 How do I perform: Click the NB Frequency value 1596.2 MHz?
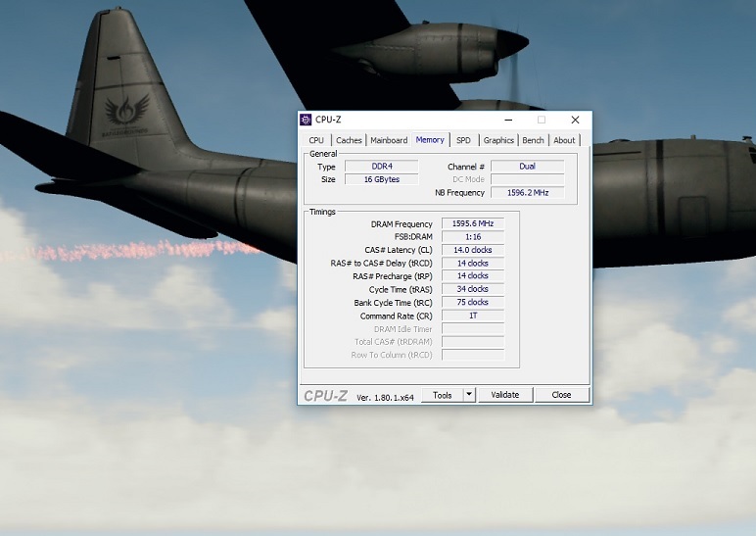(x=528, y=192)
